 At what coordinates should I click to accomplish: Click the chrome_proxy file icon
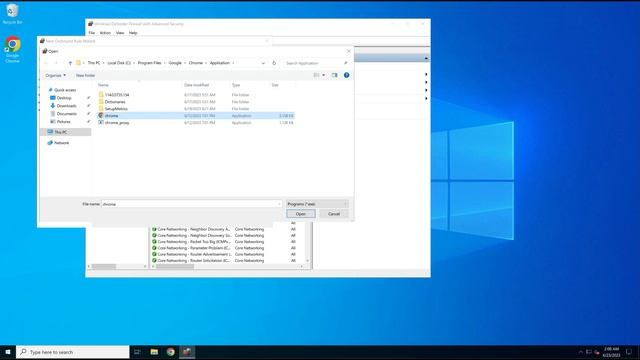tap(101, 123)
